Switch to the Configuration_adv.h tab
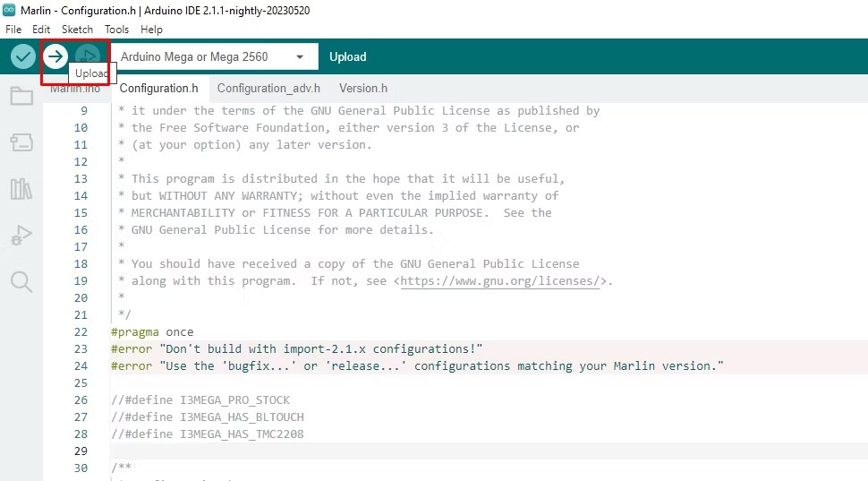 click(268, 89)
